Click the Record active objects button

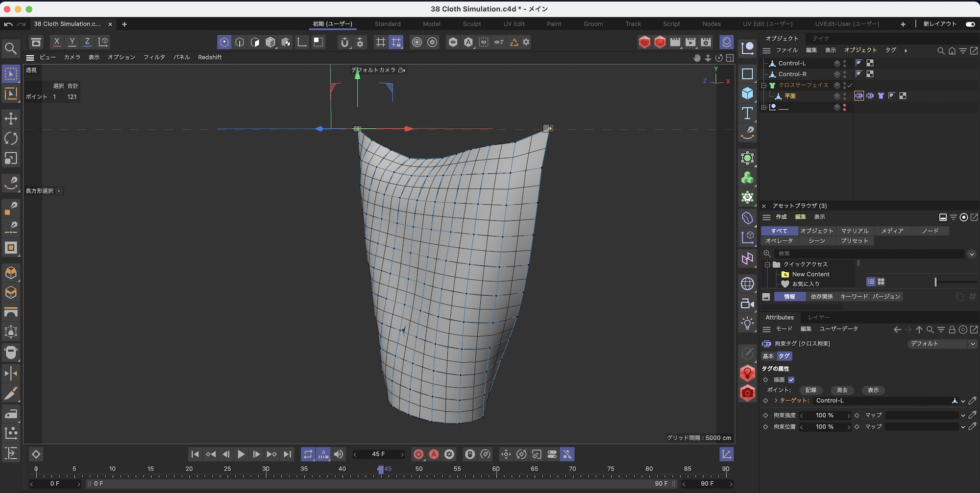tap(418, 454)
